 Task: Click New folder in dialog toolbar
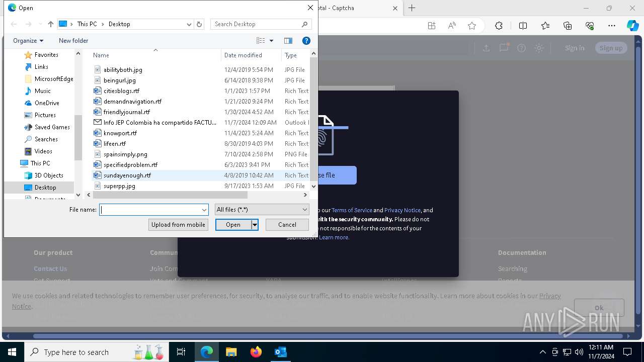click(73, 41)
